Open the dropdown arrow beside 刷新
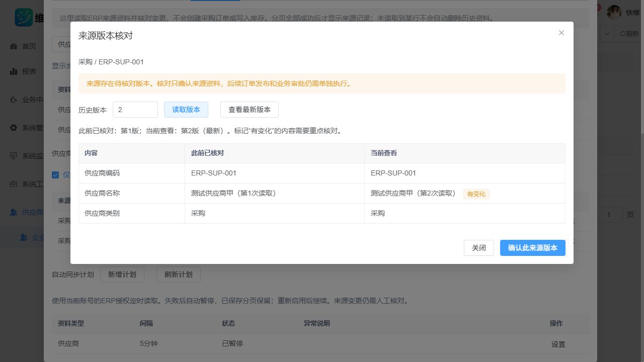The width and height of the screenshot is (644, 362). coord(607,34)
